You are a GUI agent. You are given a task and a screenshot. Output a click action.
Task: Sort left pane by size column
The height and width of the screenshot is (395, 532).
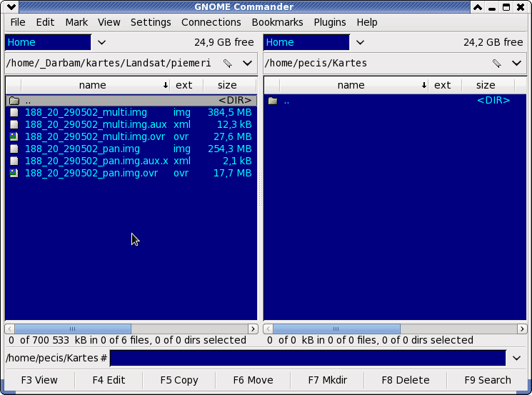(x=229, y=85)
